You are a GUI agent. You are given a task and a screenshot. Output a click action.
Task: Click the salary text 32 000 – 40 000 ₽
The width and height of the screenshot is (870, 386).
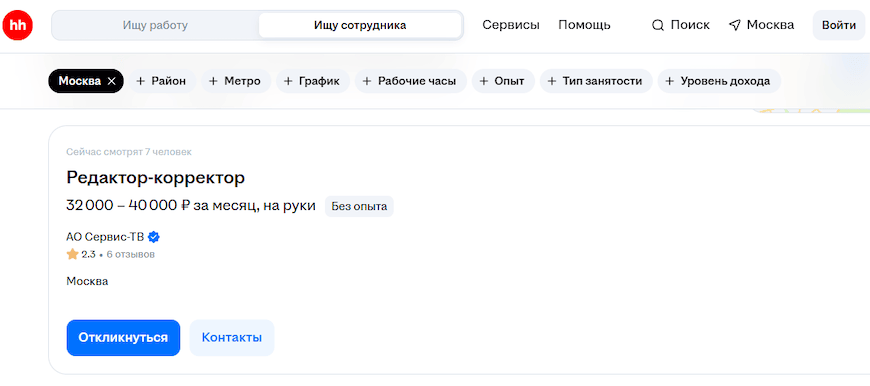click(128, 206)
